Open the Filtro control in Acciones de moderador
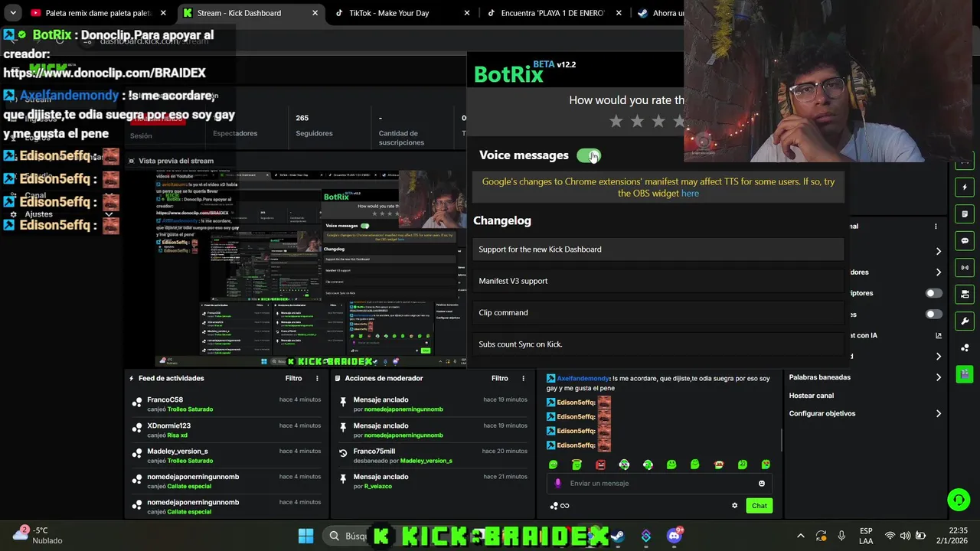 pos(499,378)
